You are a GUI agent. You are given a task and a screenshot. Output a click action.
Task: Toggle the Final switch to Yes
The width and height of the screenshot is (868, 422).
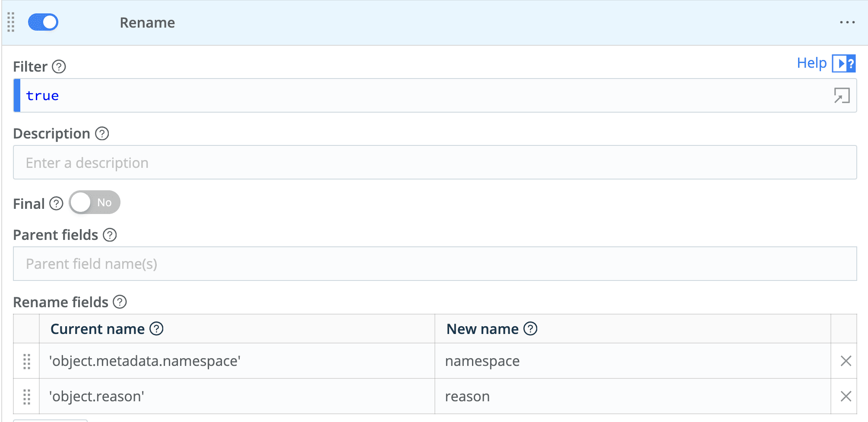(95, 202)
